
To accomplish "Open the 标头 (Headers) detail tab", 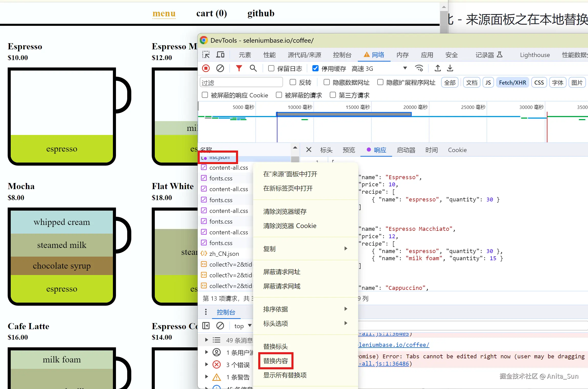I will tap(326, 150).
